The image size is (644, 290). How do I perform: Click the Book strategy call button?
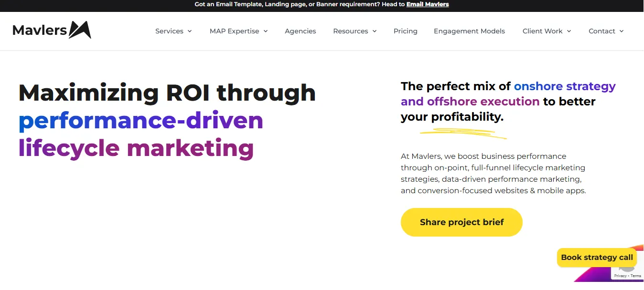[596, 258]
